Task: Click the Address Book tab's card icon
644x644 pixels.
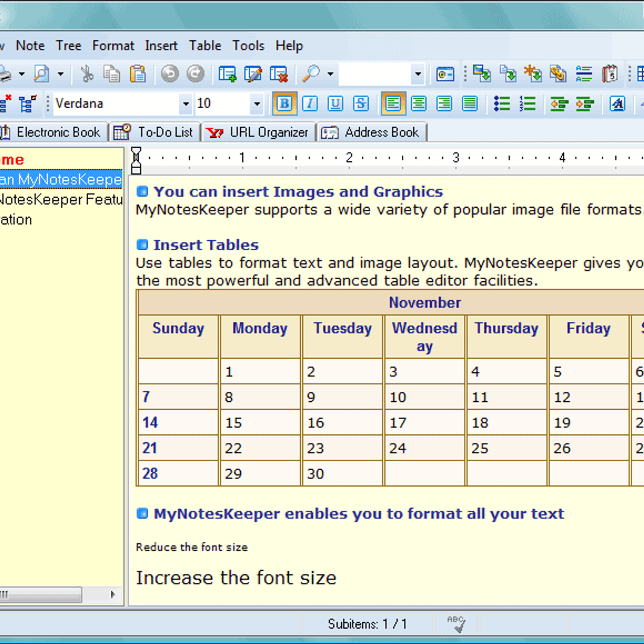Action: [330, 132]
